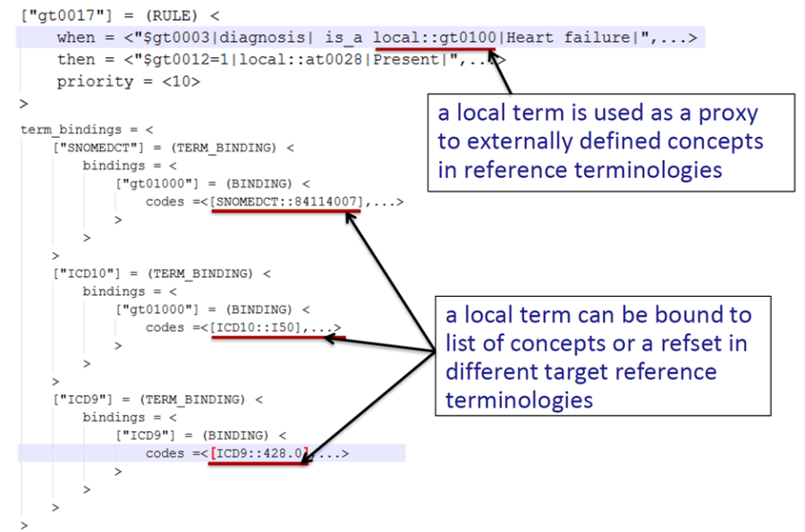
Task: Select the "gt0017" RULE header line
Action: pos(120,15)
